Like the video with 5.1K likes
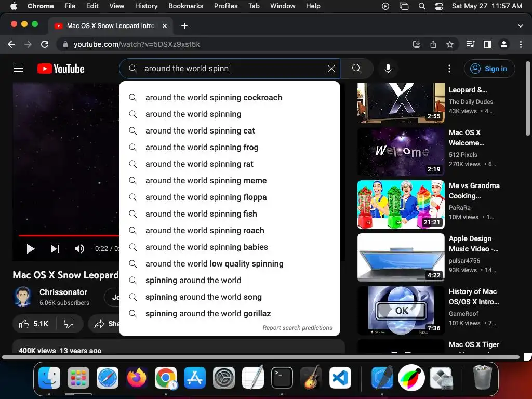 (34, 324)
